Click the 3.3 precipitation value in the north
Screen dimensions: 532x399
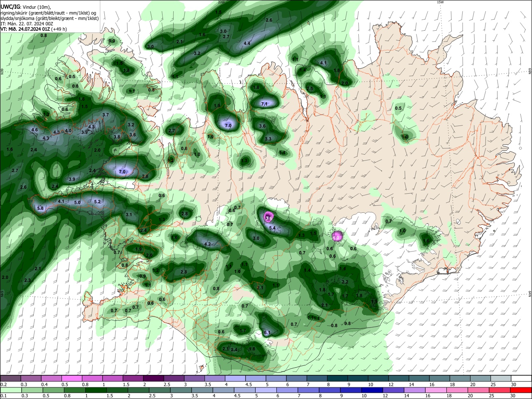(268, 139)
